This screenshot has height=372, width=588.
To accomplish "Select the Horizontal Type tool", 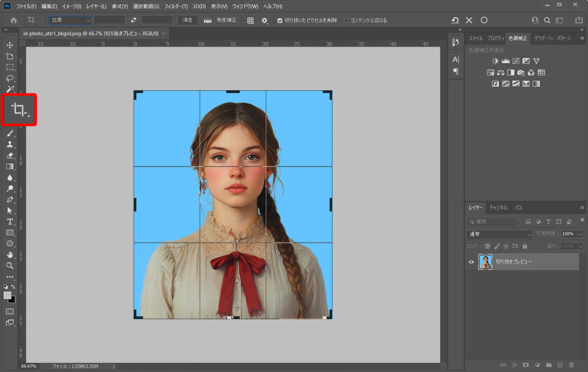I will (x=10, y=221).
